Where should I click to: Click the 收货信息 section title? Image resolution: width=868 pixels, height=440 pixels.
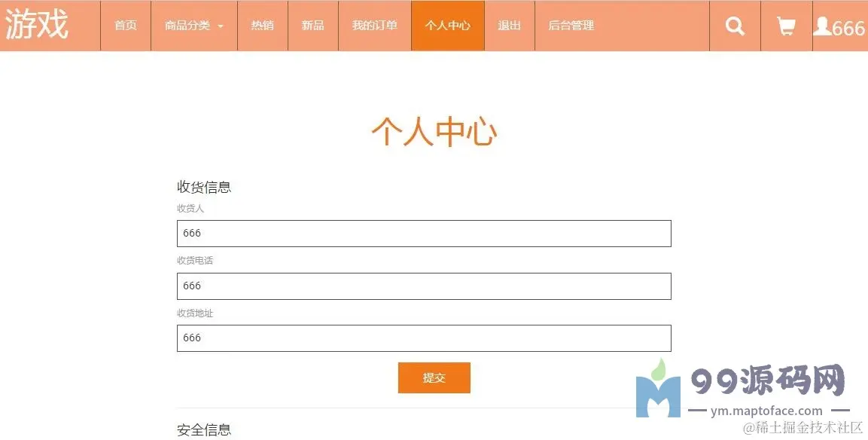point(204,187)
